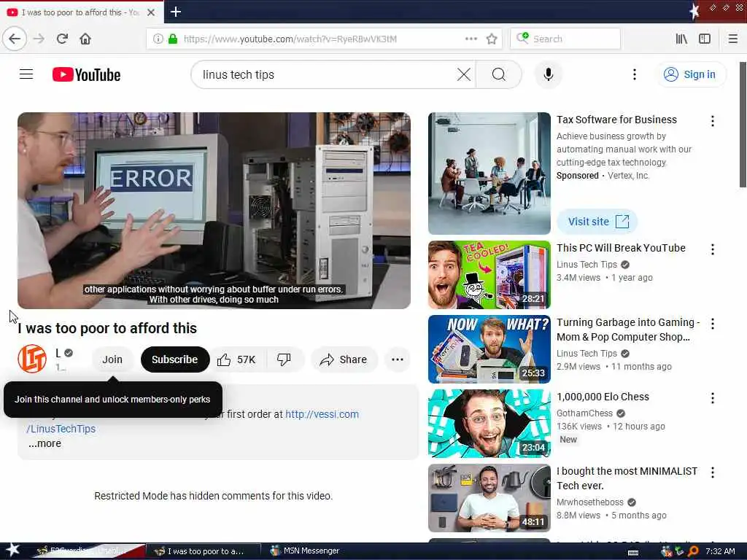Click the '/LinusTechTips' description link
The image size is (747, 560).
click(61, 429)
